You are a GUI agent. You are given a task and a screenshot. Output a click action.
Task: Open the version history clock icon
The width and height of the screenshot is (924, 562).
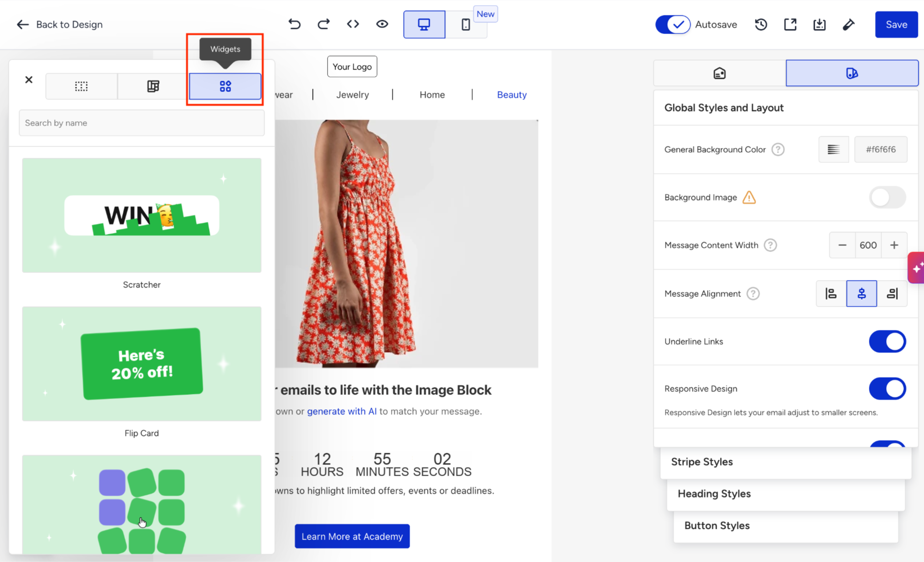(761, 24)
